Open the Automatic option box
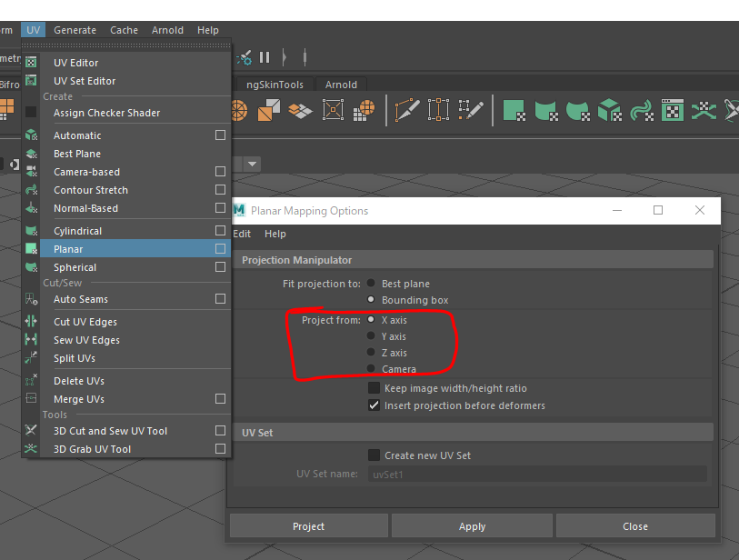739x560 pixels. [x=220, y=135]
